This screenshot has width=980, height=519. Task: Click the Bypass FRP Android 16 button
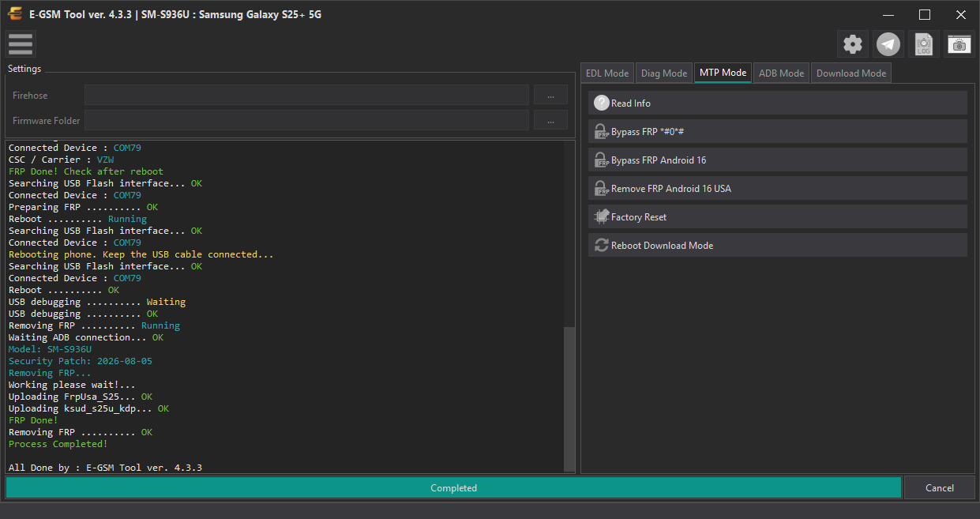click(x=778, y=160)
